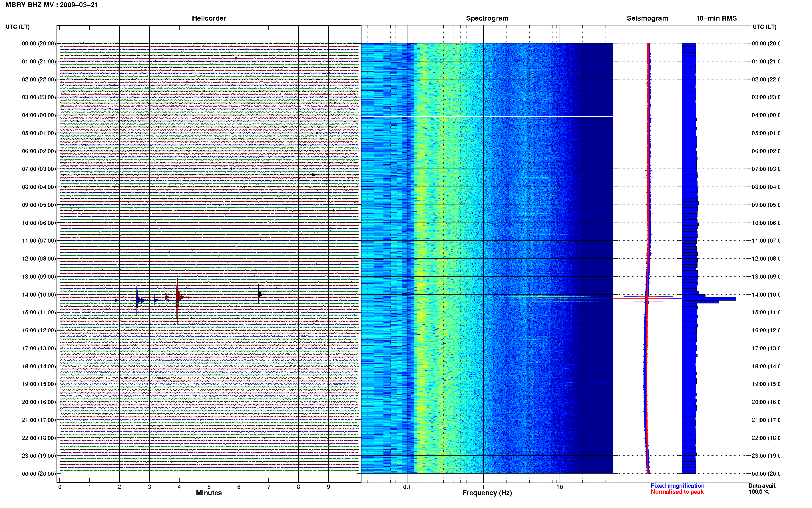Click the white gap line in the spectrogram near 04:00
The image size is (812, 508).
pyautogui.click(x=487, y=116)
